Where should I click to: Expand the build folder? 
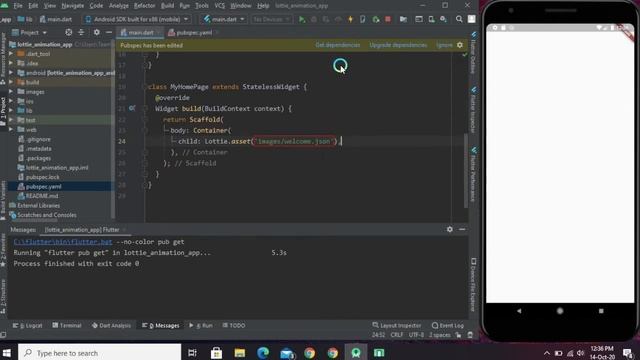pyautogui.click(x=11, y=82)
